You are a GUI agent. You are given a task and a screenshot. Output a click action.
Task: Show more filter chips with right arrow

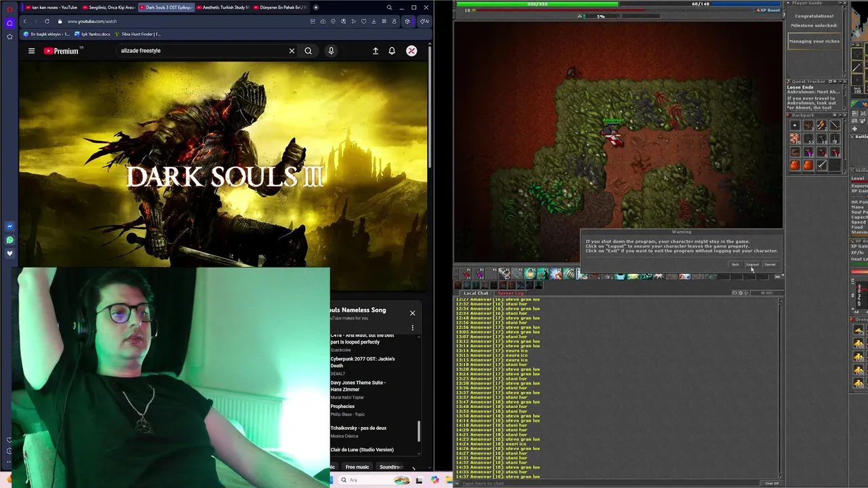[414, 468]
